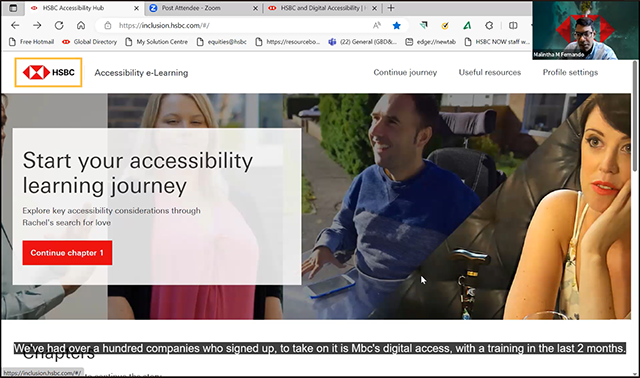Close the Post Attendee - Zoom tab
The height and width of the screenshot is (378, 640).
256,8
